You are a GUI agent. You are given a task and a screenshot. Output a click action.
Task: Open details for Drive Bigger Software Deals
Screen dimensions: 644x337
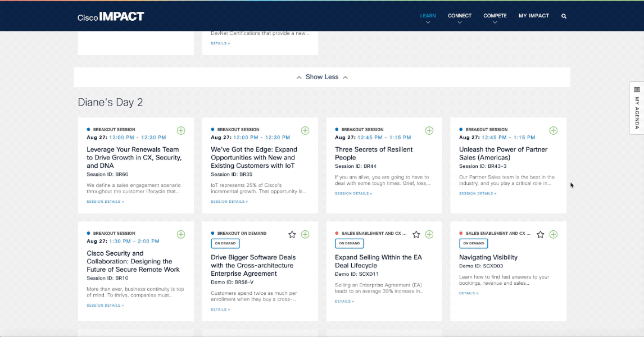[220, 309]
